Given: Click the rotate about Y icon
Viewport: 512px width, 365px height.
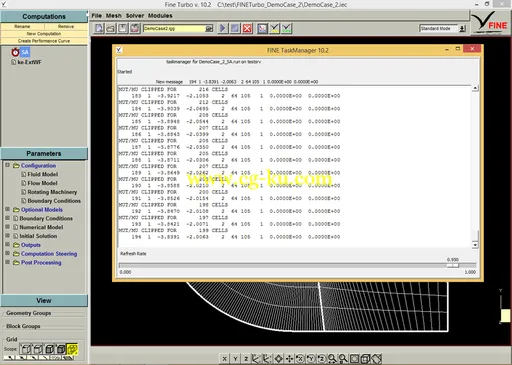Looking at the screenshot, I should tap(311, 359).
